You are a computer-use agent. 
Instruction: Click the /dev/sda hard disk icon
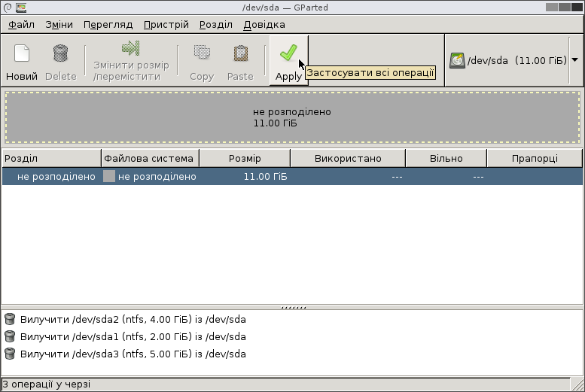(x=457, y=60)
